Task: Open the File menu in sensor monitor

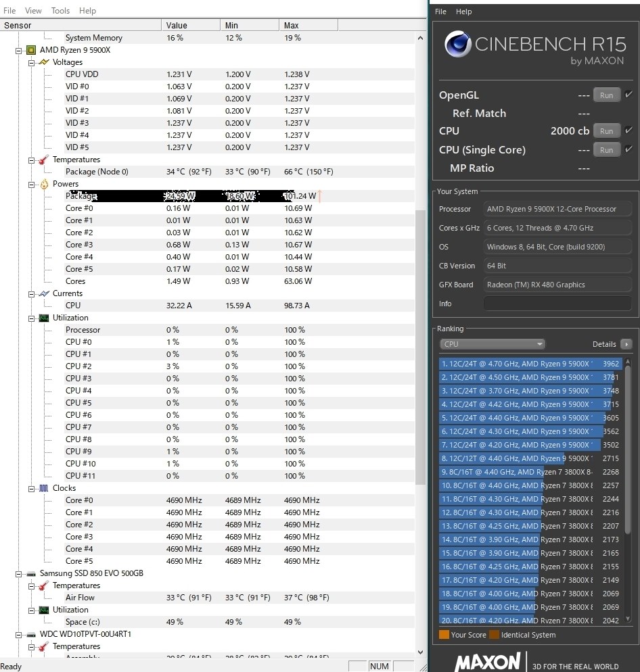Action: tap(9, 11)
